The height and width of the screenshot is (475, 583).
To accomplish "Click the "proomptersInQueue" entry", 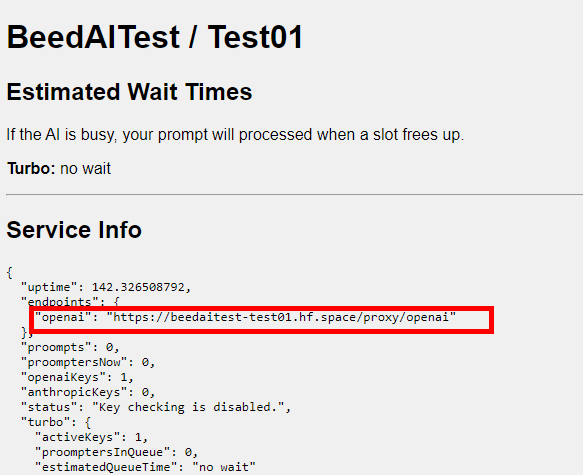I will [116, 452].
